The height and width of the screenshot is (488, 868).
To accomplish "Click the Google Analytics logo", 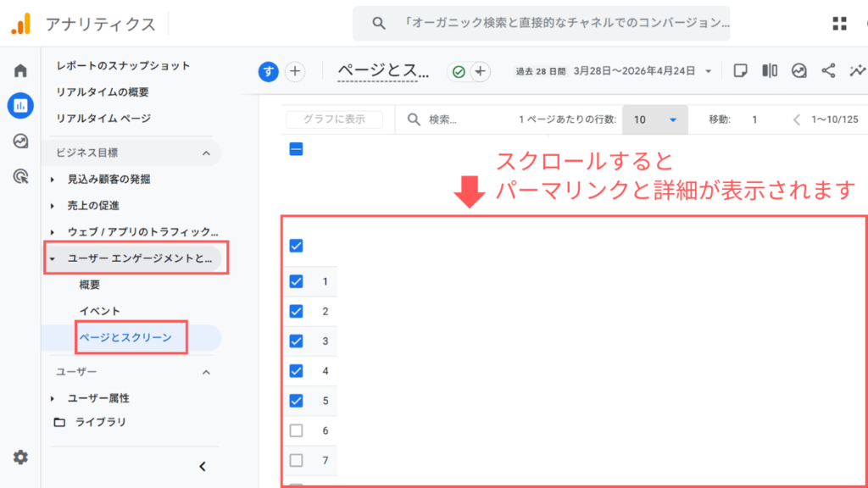I will [x=21, y=24].
